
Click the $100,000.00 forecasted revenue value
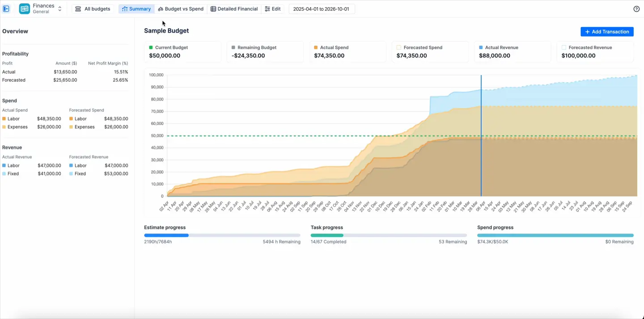(579, 56)
